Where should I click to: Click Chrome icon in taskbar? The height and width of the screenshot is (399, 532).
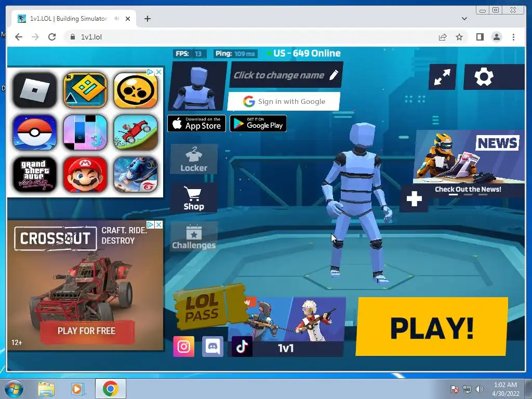[111, 389]
